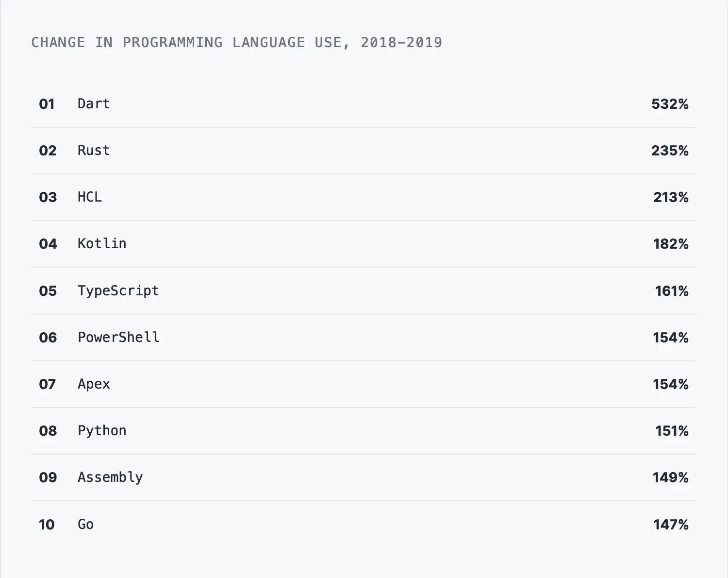Select the Go language name
The width and height of the screenshot is (728, 578).
(x=85, y=525)
